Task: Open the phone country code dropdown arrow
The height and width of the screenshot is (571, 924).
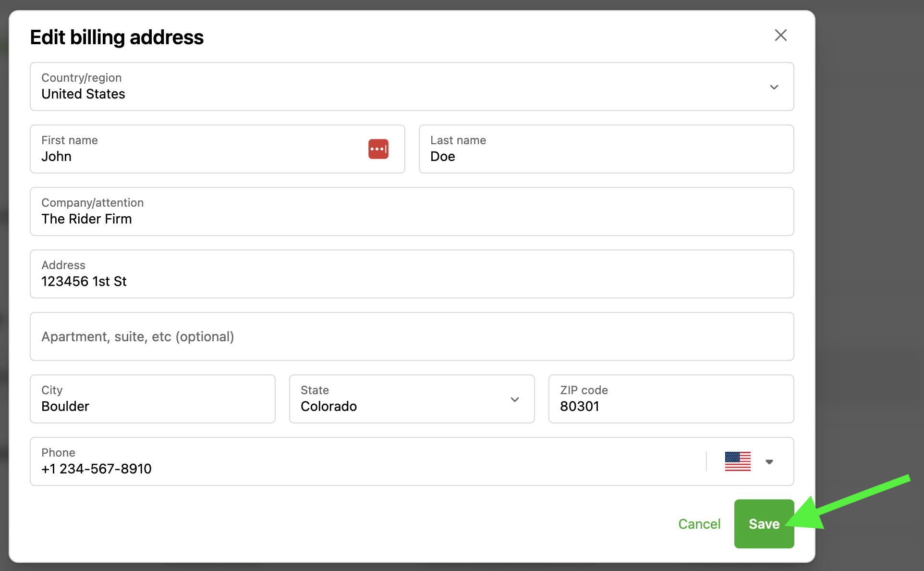Action: coord(769,462)
